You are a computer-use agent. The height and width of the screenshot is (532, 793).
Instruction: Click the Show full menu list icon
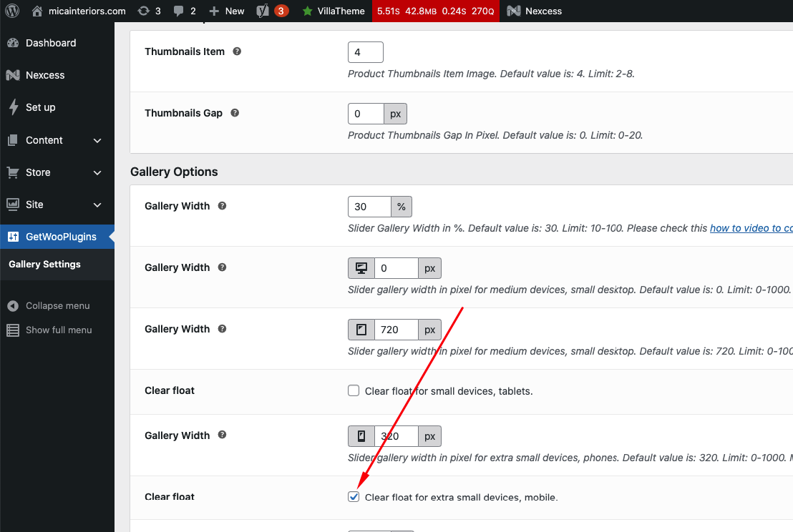(13, 330)
